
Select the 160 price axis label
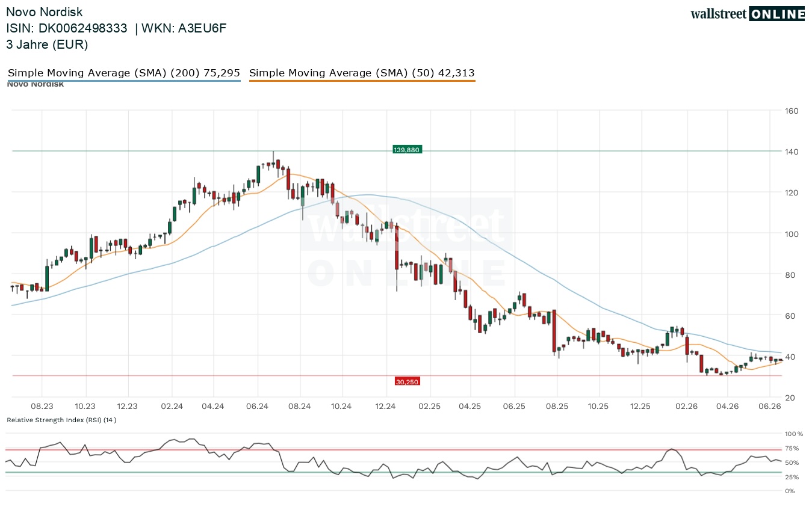point(792,111)
